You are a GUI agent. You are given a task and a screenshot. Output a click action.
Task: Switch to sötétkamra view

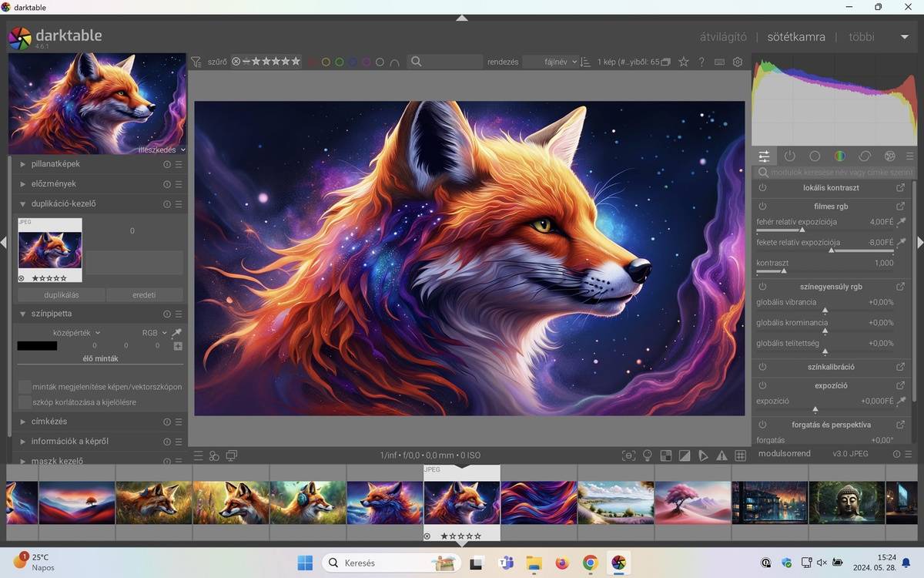tap(796, 37)
